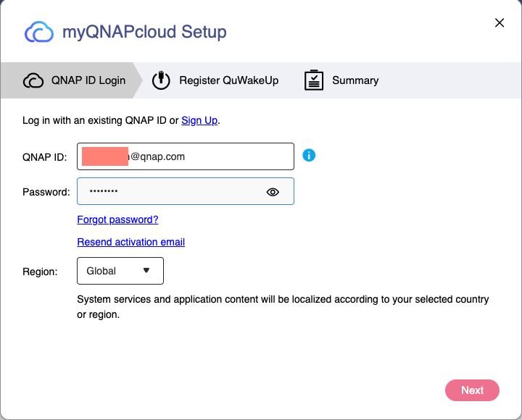
Task: Click the myQNAPcloud cloud logo
Action: [39, 33]
